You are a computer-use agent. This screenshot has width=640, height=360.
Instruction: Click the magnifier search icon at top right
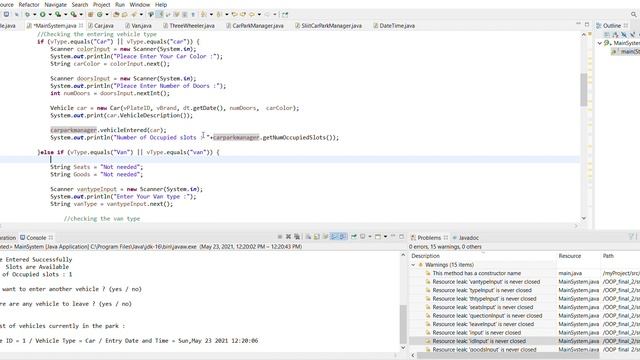tap(634, 14)
